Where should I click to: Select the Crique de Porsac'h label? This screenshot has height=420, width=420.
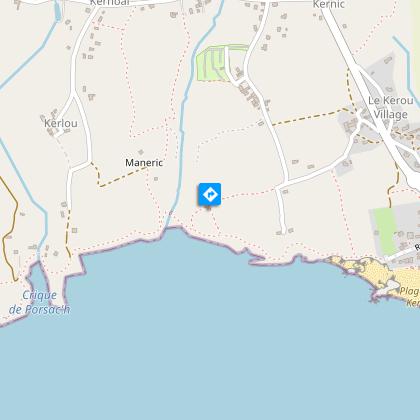[40, 302]
